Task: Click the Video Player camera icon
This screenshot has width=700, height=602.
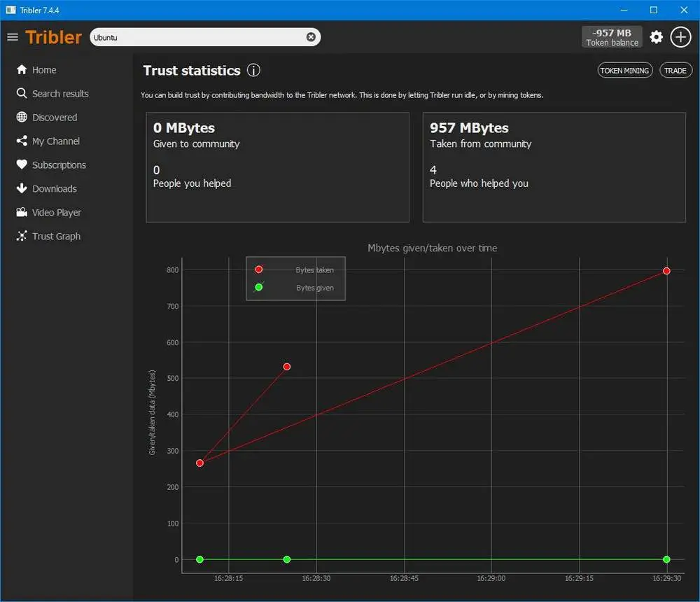Action: (x=22, y=212)
